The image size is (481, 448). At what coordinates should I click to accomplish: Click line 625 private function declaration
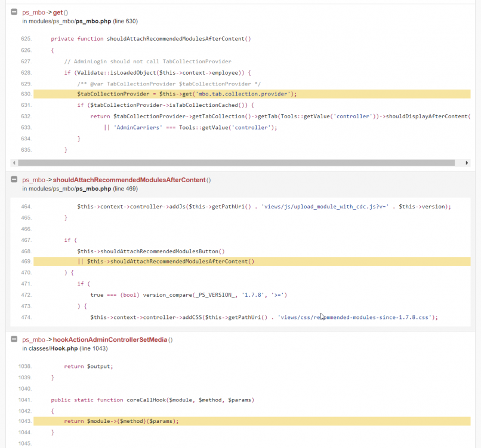click(x=151, y=39)
